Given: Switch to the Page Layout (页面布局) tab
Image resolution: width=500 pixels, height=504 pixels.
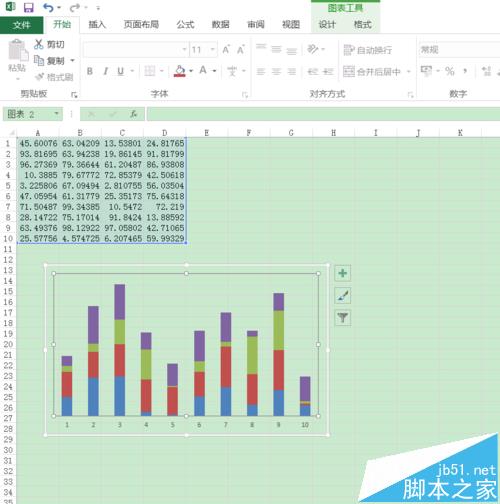Looking at the screenshot, I should coord(141,24).
